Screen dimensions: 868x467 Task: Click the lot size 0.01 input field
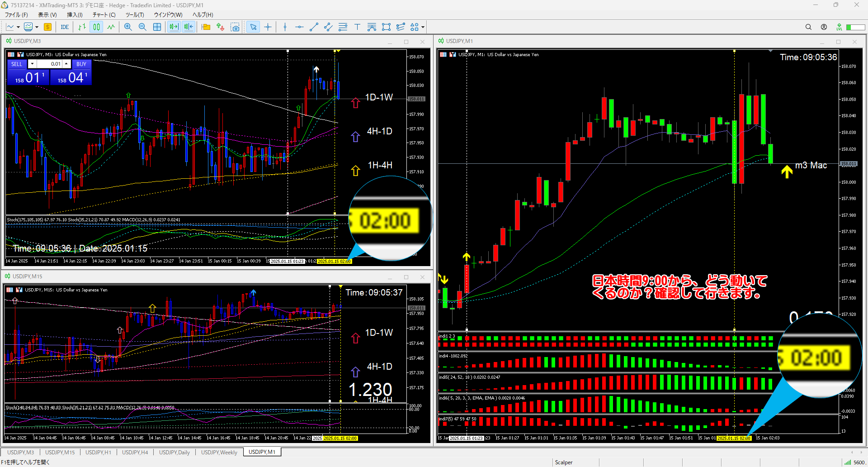(x=50, y=64)
